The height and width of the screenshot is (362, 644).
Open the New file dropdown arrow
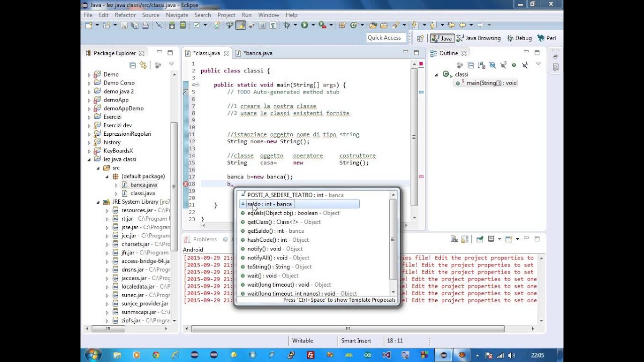point(97,25)
